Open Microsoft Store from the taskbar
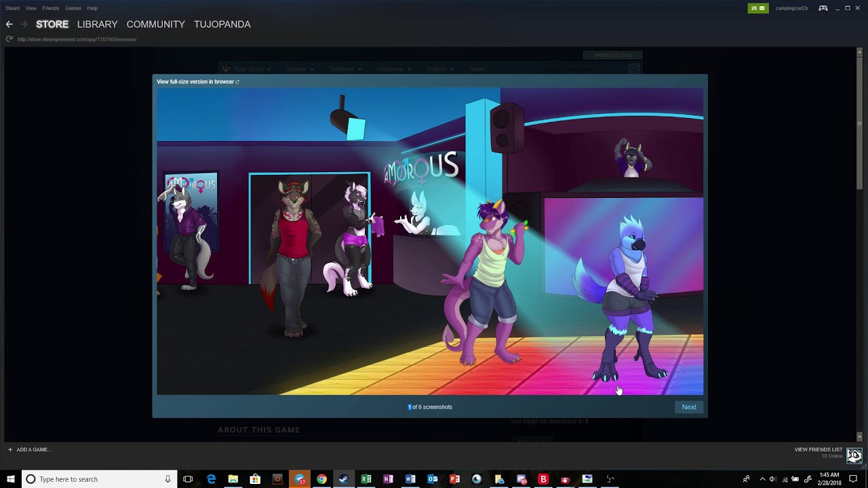Viewport: 868px width, 488px height. point(255,479)
